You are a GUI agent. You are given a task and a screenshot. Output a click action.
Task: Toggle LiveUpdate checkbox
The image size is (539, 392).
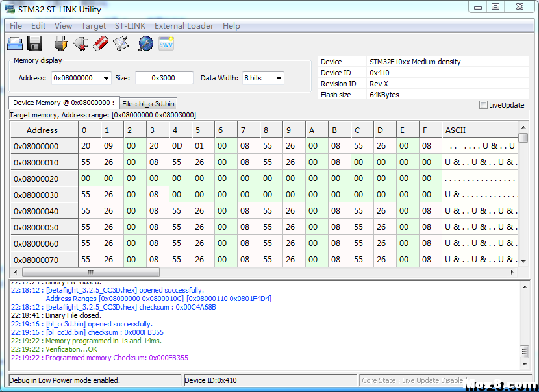[x=483, y=104]
